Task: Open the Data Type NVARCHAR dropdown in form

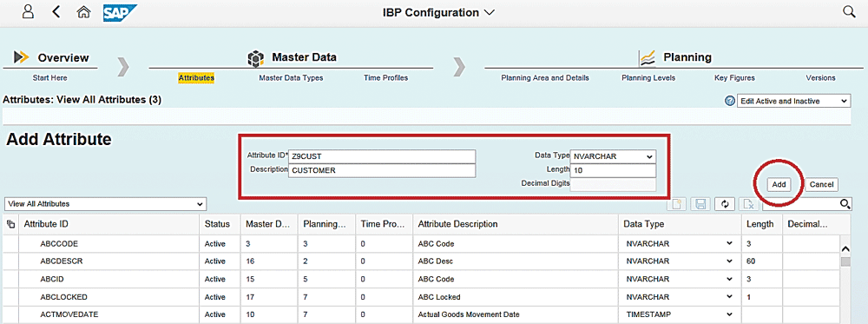Action: (614, 156)
